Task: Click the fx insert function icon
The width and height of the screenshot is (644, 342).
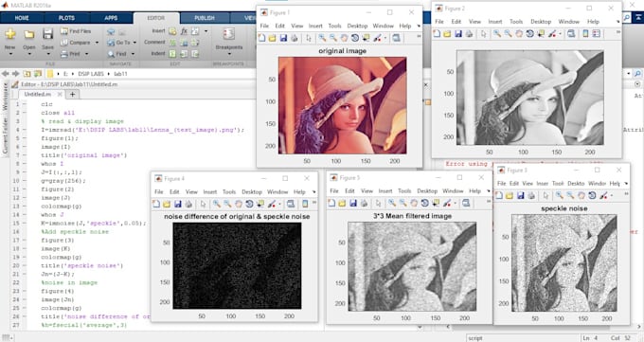Action: [184, 31]
